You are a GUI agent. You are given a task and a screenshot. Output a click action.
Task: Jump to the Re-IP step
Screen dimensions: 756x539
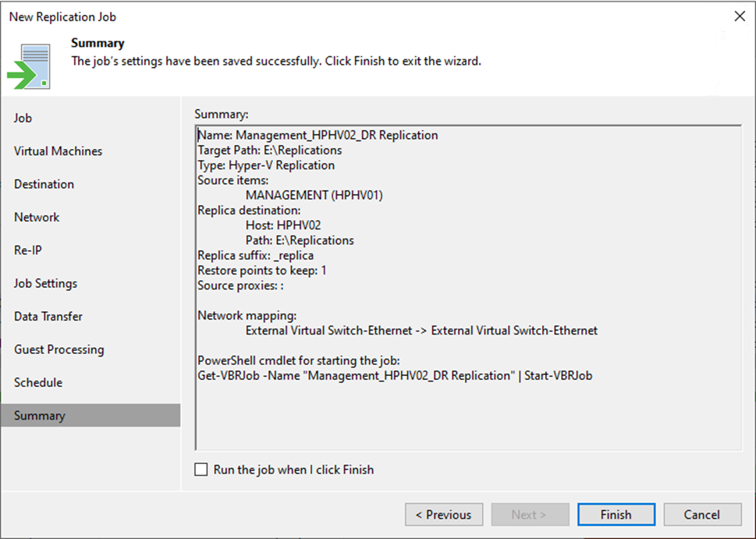(x=27, y=250)
